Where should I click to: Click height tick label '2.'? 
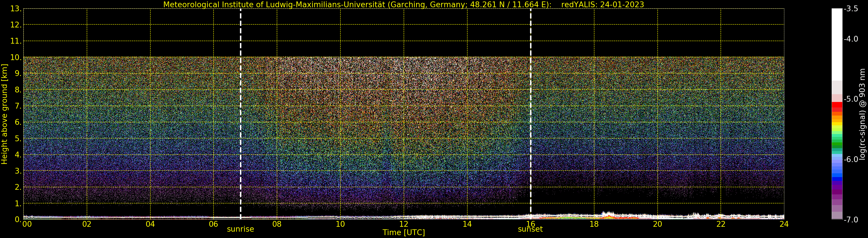tap(18, 187)
